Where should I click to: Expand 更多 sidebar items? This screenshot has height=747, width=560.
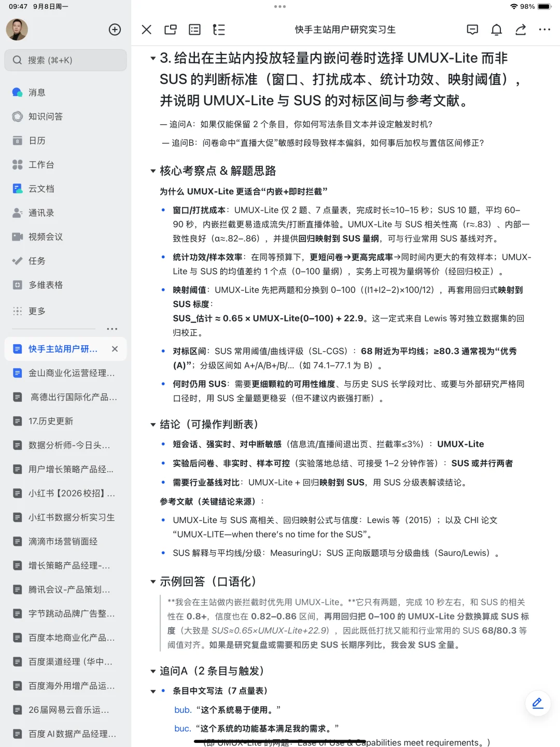pos(65,311)
